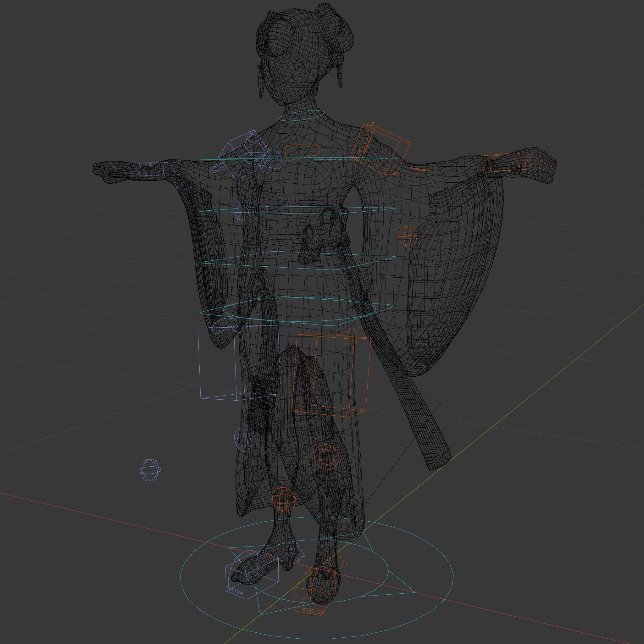This screenshot has height=644, width=644.
Task: Click the orange wire sphere beside the sleeve
Action: 408,236
